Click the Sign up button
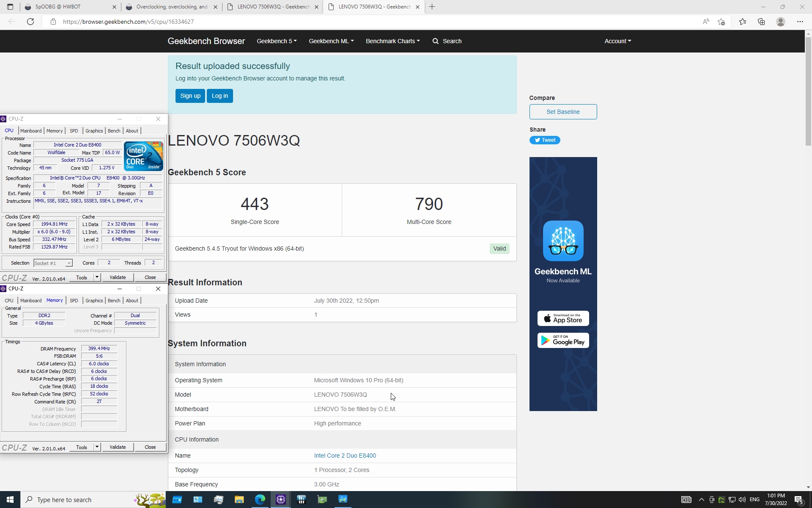The height and width of the screenshot is (508, 812). click(190, 96)
